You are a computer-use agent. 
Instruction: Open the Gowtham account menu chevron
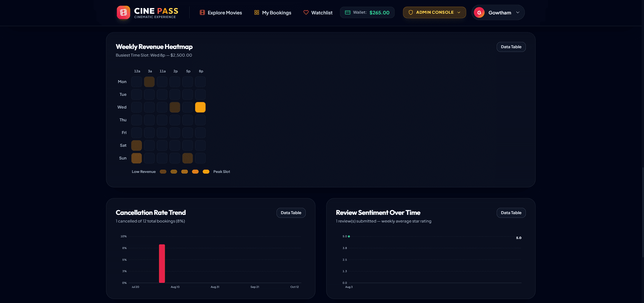(x=518, y=12)
